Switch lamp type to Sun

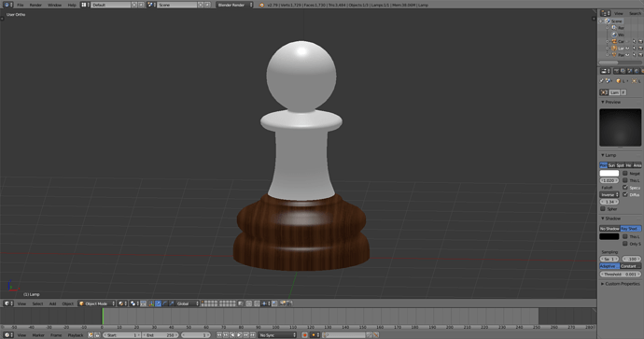tap(611, 165)
